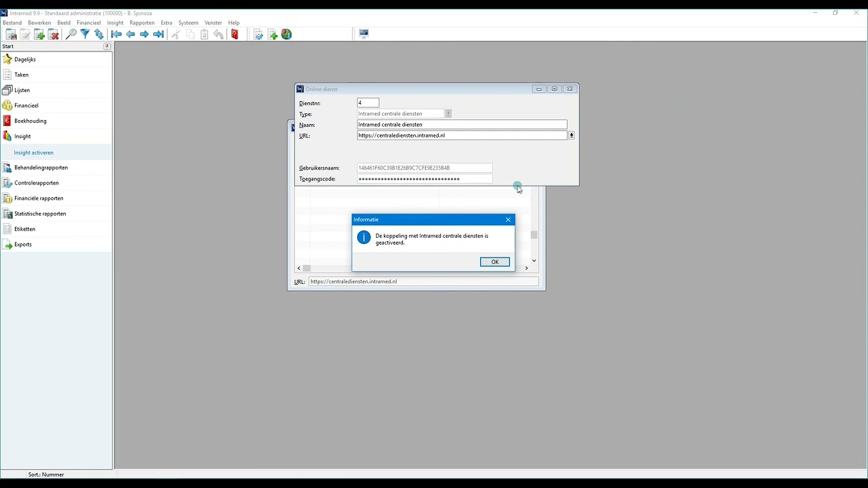Confirm the Informatie dialog with OK
The width and height of the screenshot is (868, 488).
[495, 262]
